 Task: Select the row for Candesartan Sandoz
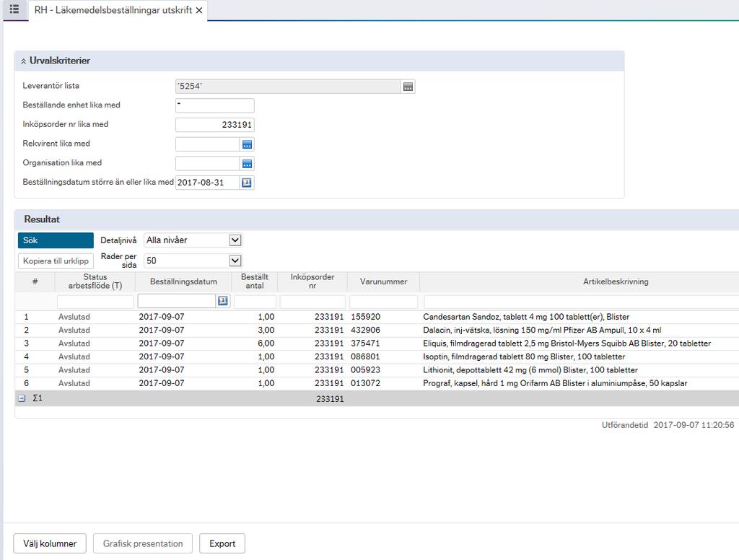click(x=377, y=317)
